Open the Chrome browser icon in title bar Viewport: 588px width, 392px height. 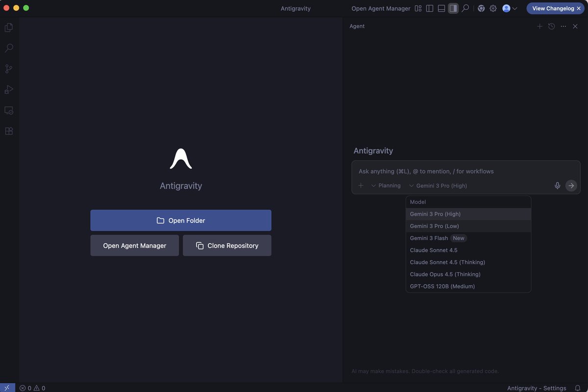tap(481, 8)
